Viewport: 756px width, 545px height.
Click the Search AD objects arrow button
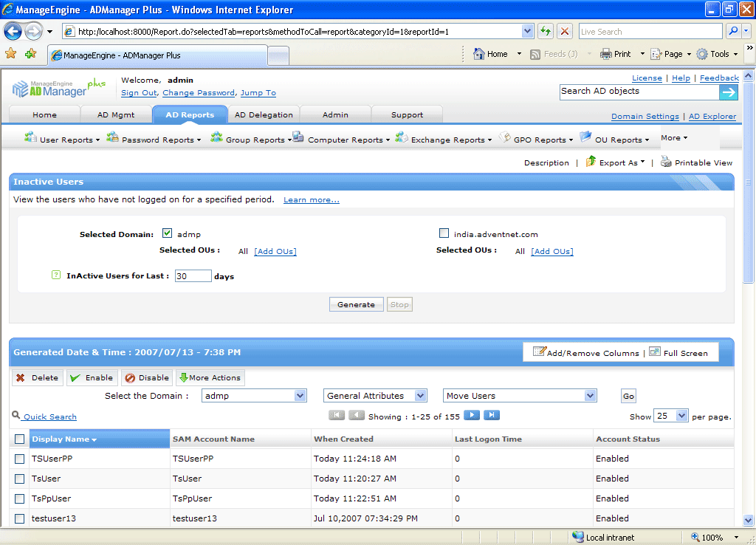click(729, 92)
